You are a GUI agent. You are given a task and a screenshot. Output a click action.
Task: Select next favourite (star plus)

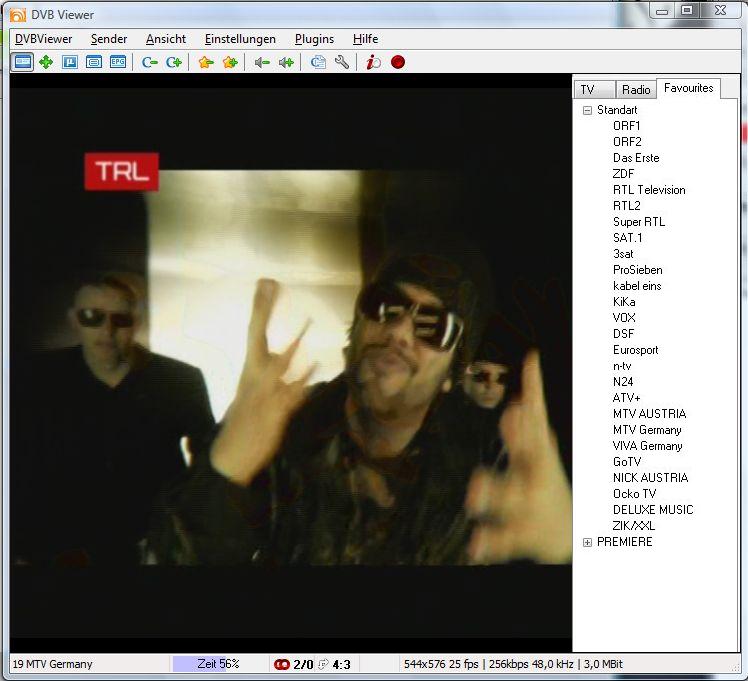(x=230, y=62)
